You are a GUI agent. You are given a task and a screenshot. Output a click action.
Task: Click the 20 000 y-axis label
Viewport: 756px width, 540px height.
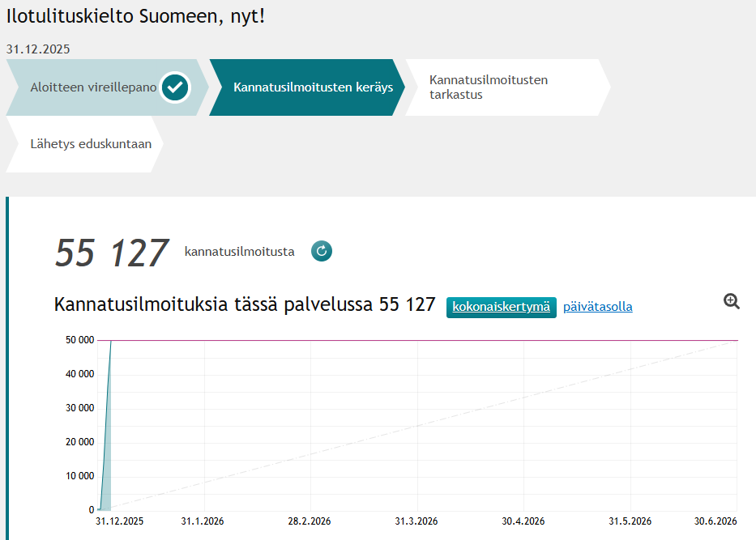pos(80,442)
